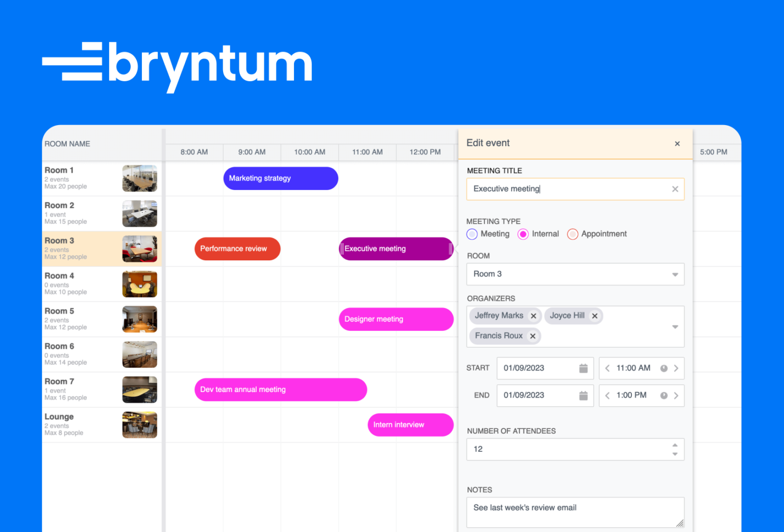The image size is (784, 532).
Task: Click the clock icon beside 11:00 AM
Action: 664,368
